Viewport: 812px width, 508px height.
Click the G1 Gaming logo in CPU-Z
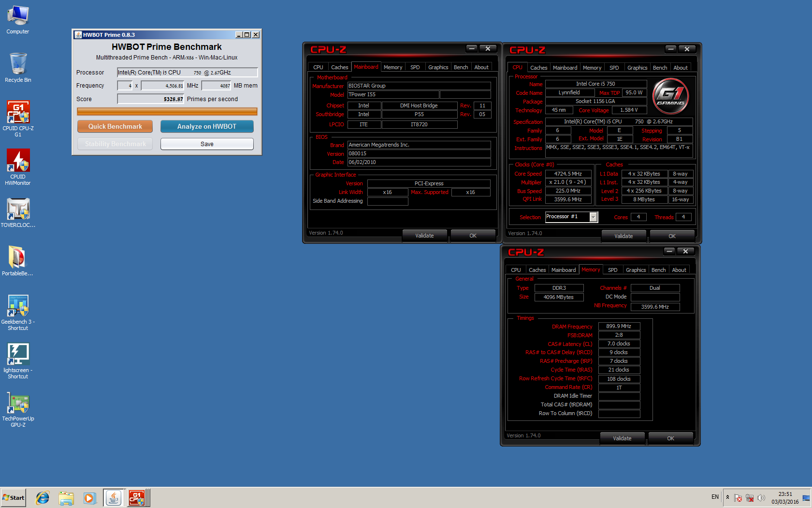coord(671,95)
